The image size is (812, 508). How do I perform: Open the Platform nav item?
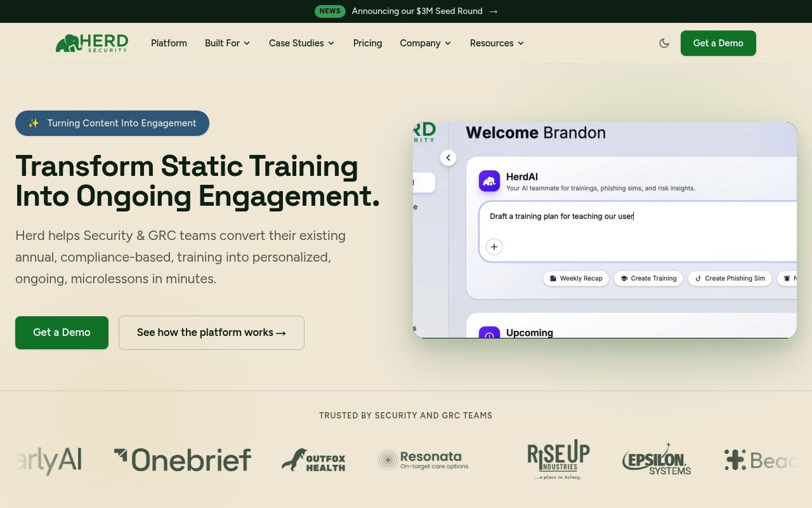coord(169,43)
